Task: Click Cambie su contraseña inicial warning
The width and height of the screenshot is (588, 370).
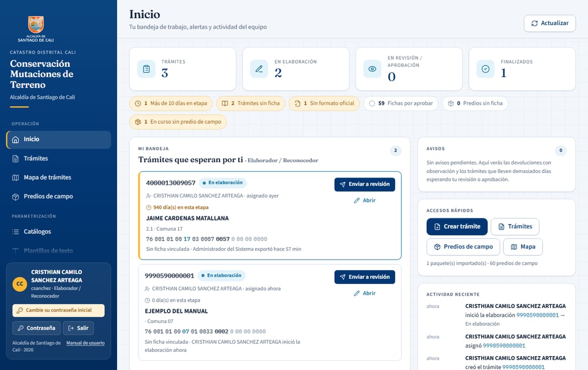Action: 58,310
